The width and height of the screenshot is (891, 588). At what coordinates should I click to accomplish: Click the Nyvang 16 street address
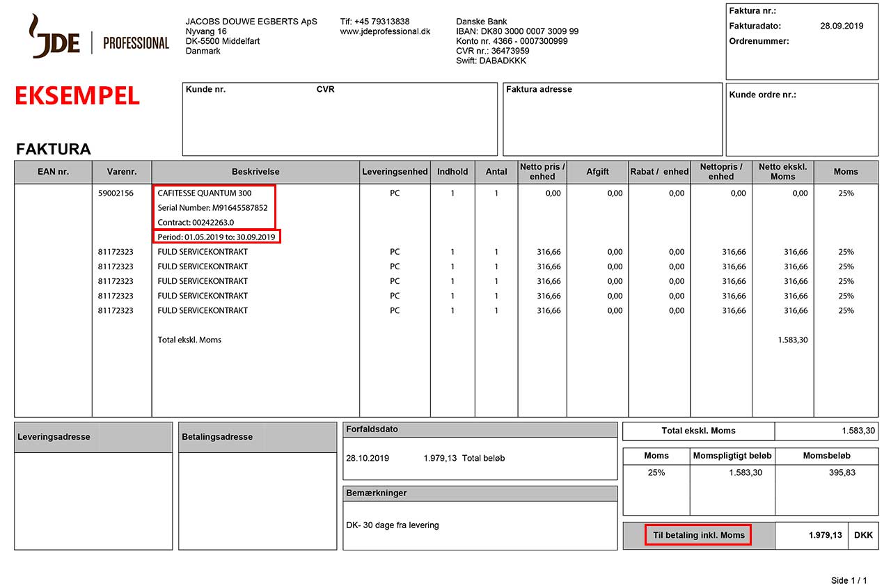point(206,31)
